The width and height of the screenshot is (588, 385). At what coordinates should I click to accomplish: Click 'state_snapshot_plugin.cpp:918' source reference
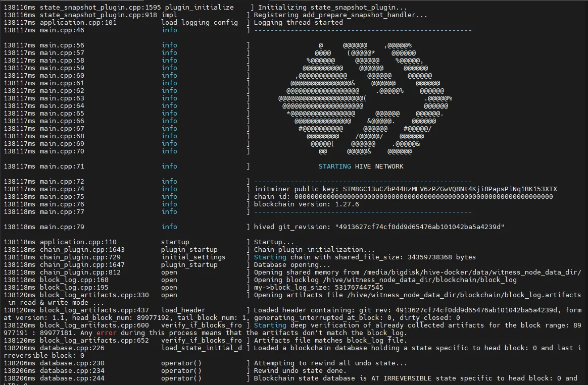[x=98, y=15]
